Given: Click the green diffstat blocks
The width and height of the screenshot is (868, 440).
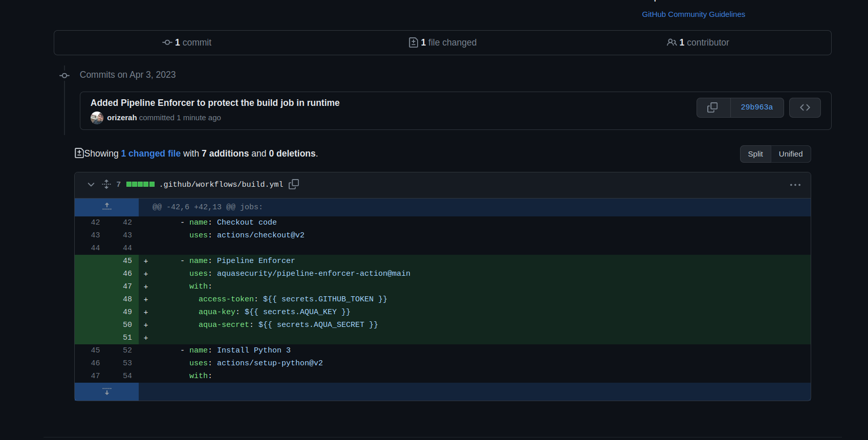Looking at the screenshot, I should tap(140, 184).
